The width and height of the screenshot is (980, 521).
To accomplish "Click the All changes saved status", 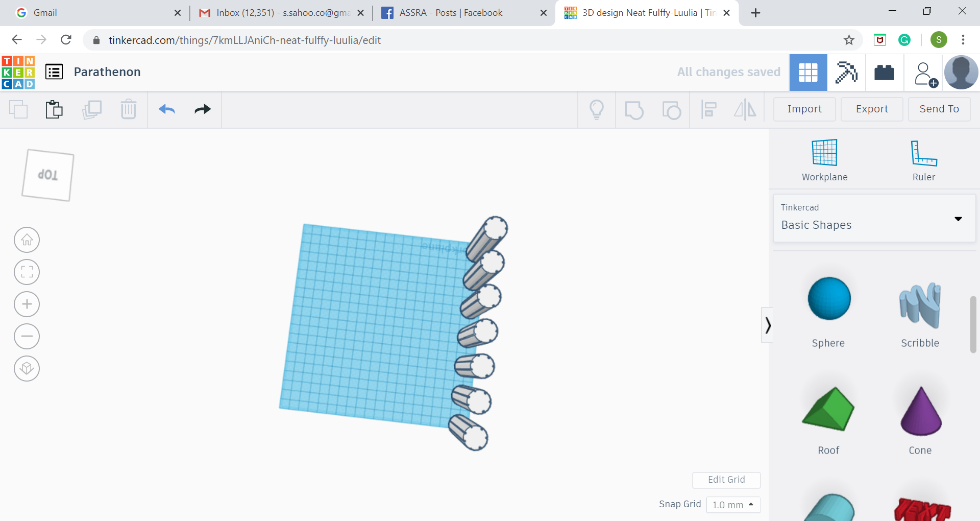I will click(x=729, y=72).
